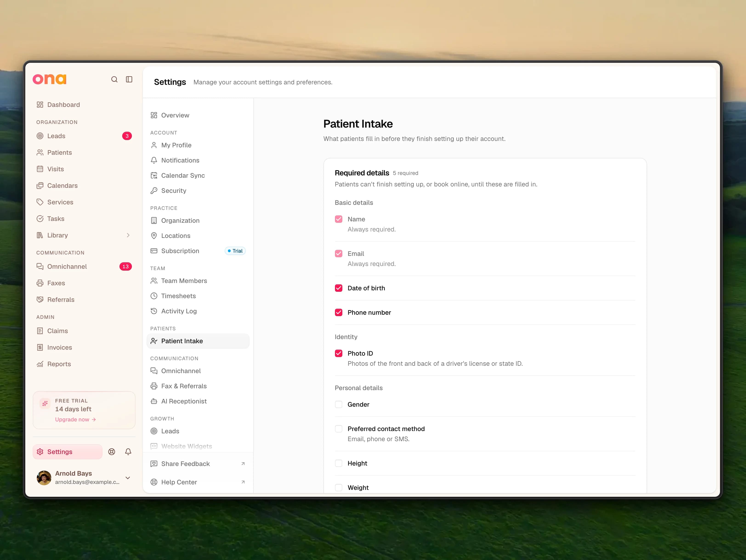Enable Preferred contact method checkbox
This screenshot has width=746, height=560.
pyautogui.click(x=339, y=429)
